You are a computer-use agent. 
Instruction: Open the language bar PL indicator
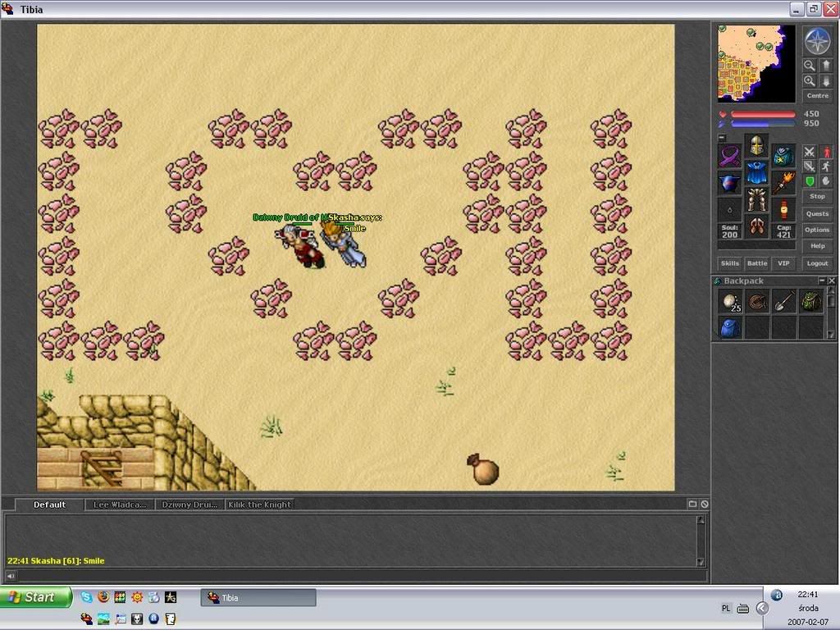726,608
